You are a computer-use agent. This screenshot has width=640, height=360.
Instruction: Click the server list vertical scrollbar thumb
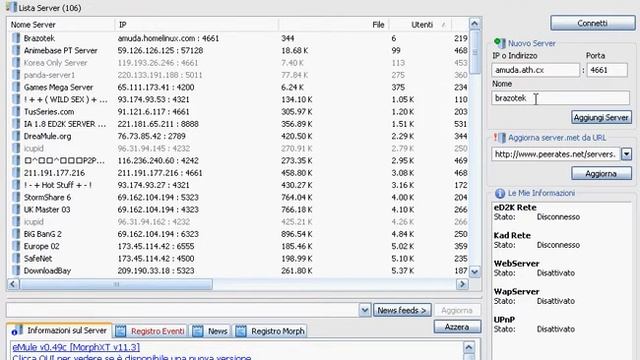(x=474, y=52)
